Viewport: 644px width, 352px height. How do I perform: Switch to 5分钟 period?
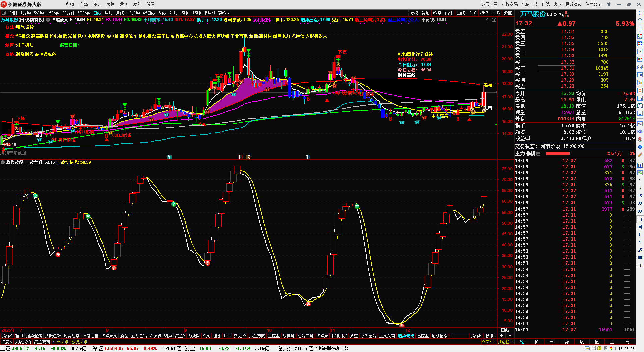point(39,13)
